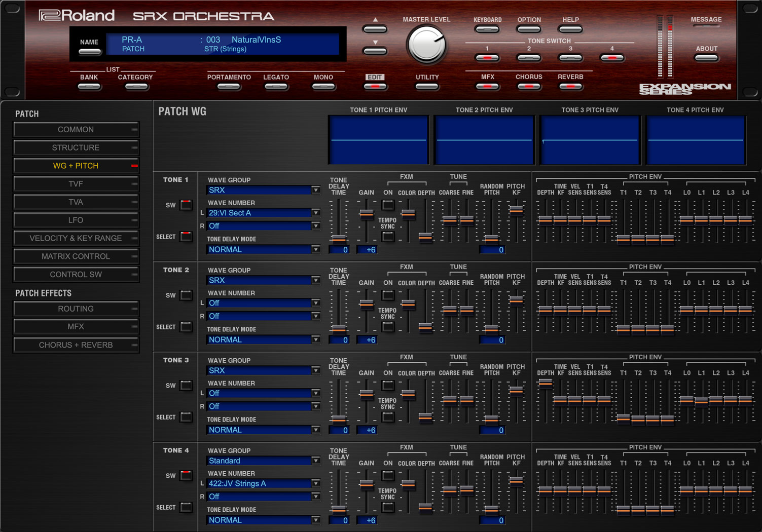Screen dimensions: 762x532
Task: Click the NAME button
Action: pyautogui.click(x=89, y=51)
